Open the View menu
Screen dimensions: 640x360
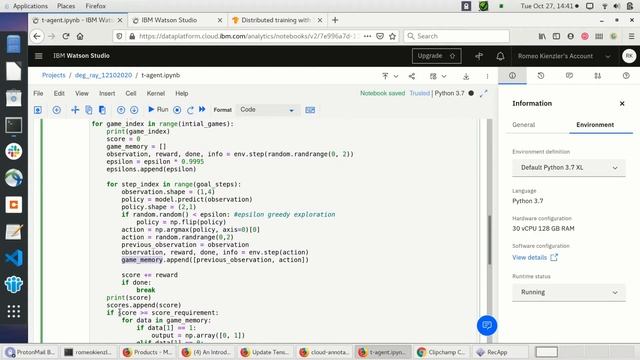[82, 93]
